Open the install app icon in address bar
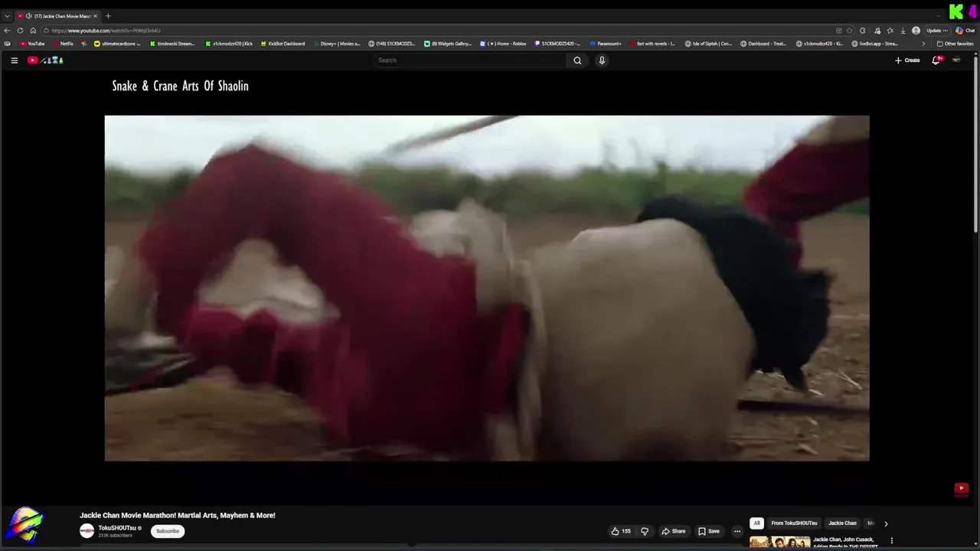Image resolution: width=980 pixels, height=551 pixels. click(x=839, y=31)
